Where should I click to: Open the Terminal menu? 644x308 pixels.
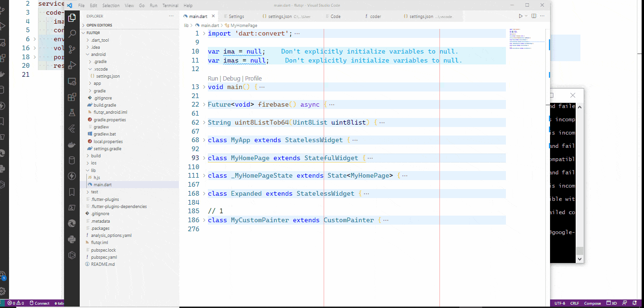pyautogui.click(x=170, y=6)
